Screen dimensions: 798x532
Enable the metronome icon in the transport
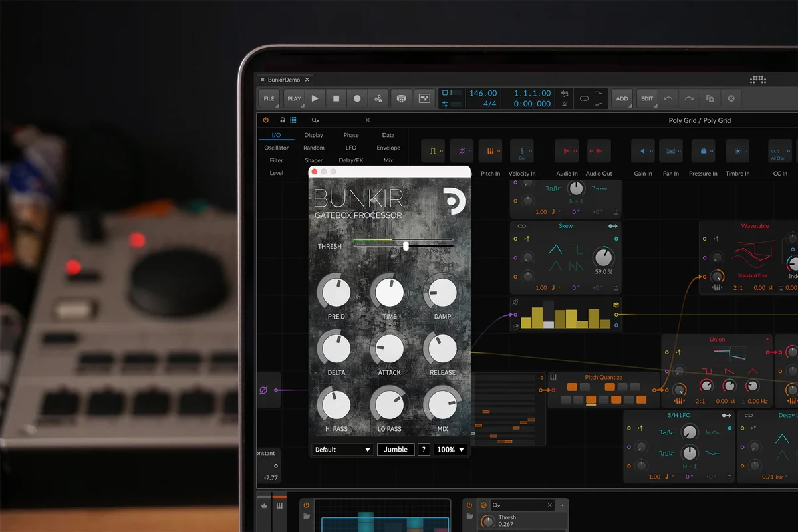coord(565,104)
